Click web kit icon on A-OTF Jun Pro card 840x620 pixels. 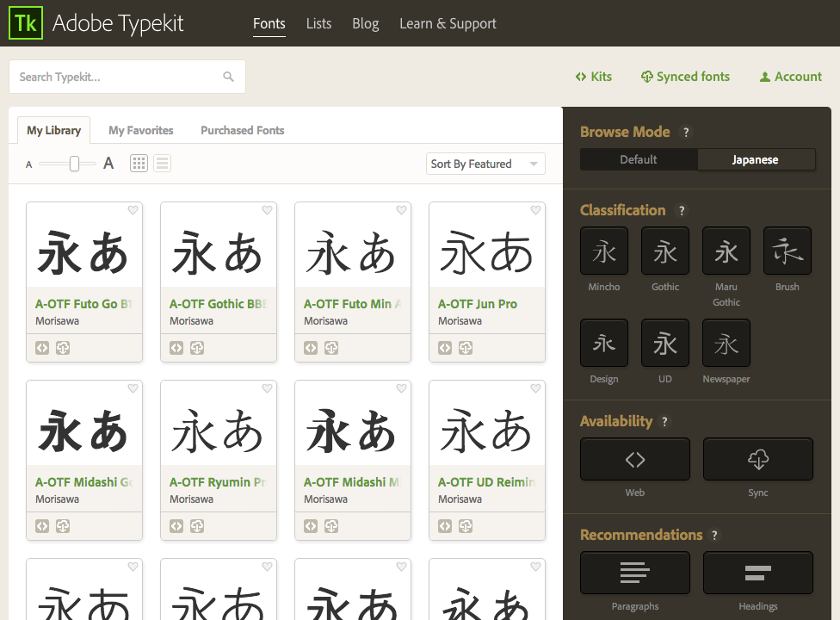[445, 348]
